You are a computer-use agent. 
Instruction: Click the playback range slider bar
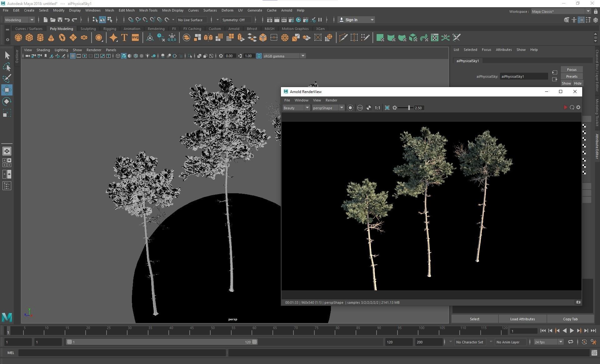coord(162,342)
